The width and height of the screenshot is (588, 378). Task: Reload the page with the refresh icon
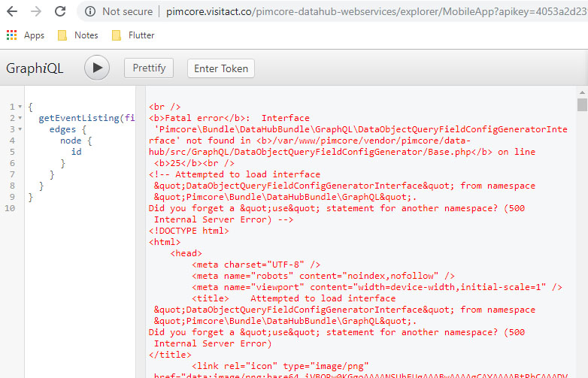click(60, 11)
